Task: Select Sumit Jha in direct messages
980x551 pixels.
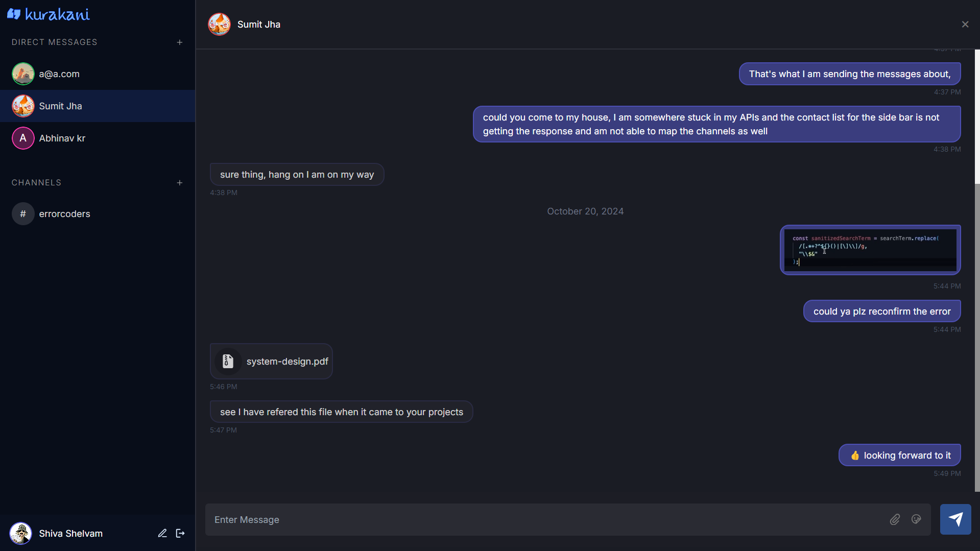Action: tap(60, 106)
